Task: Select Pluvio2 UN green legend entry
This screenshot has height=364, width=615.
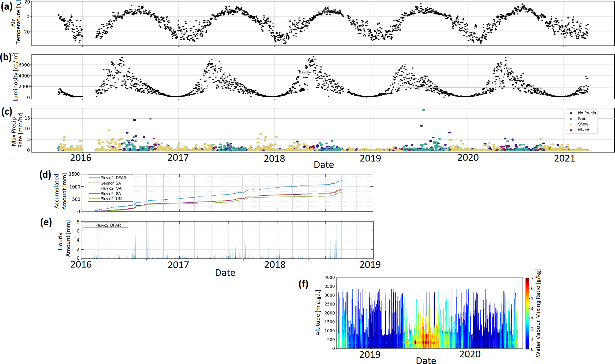Action: (111, 199)
